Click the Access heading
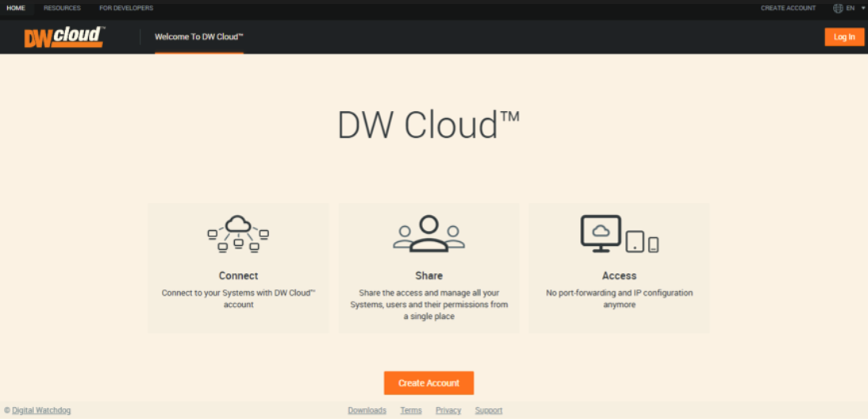Viewport: 868px width, 419px height. click(620, 275)
